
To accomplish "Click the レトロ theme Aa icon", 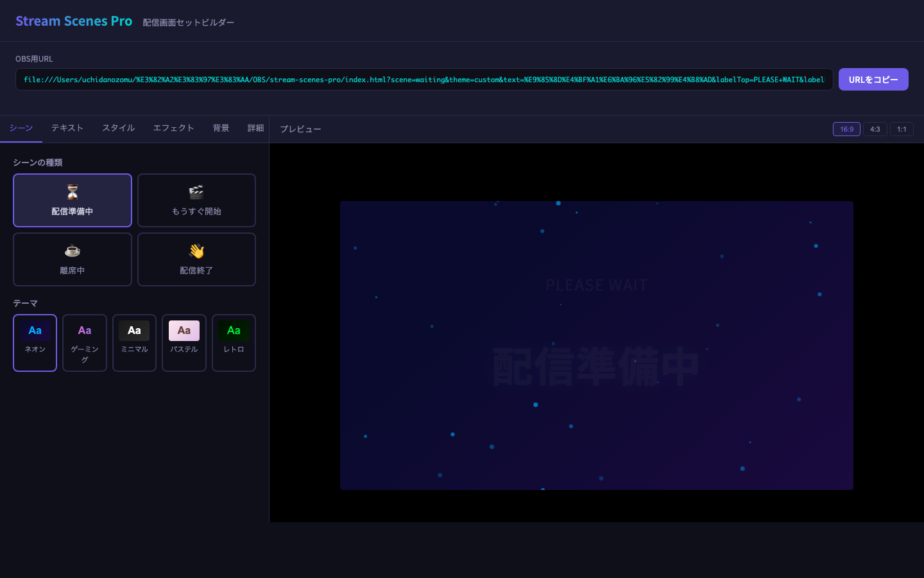I will click(234, 330).
